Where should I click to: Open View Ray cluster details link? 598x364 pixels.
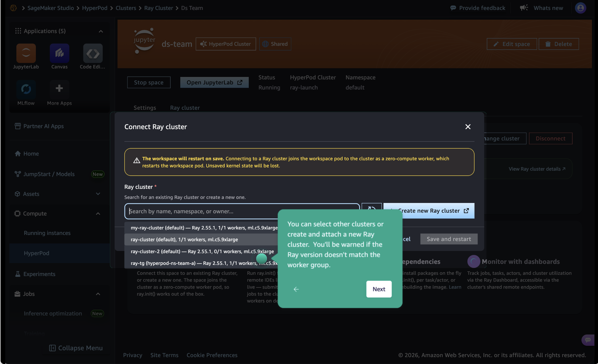(x=537, y=169)
